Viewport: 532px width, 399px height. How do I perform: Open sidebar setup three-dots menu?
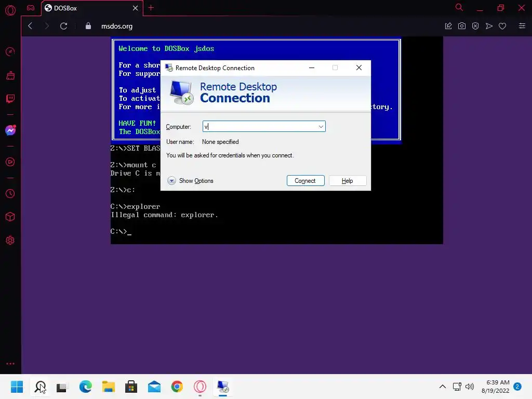pyautogui.click(x=10, y=363)
